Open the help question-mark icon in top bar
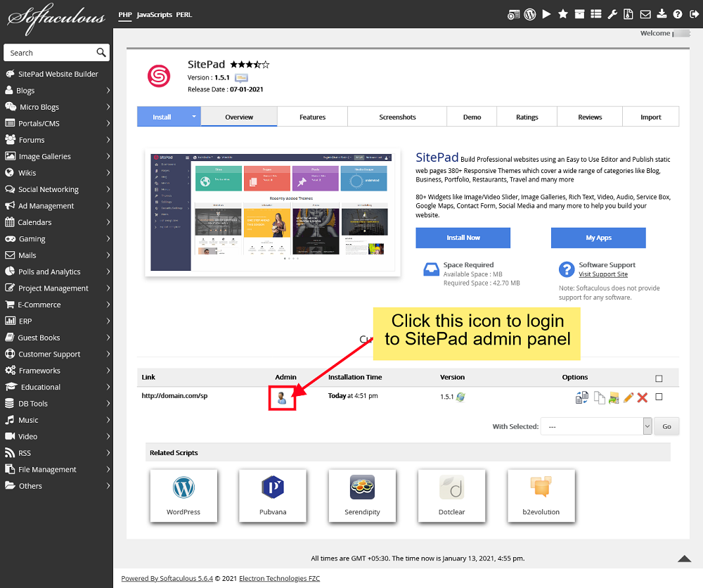The height and width of the screenshot is (588, 703). (x=678, y=14)
